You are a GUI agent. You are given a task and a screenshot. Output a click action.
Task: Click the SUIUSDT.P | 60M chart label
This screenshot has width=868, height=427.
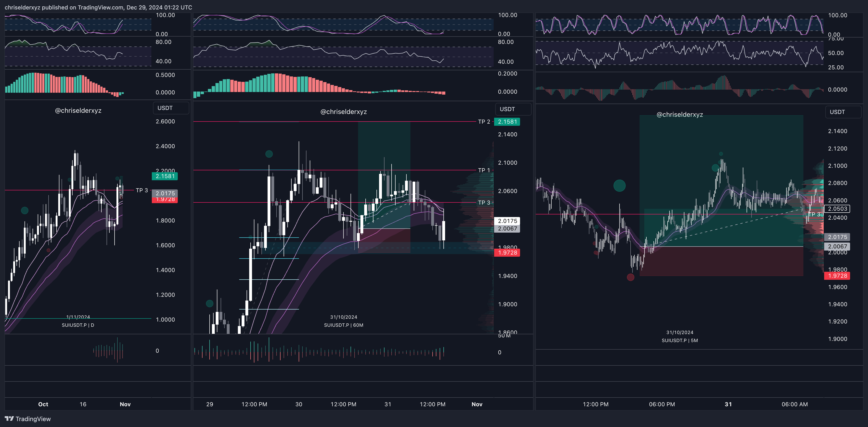click(x=343, y=325)
